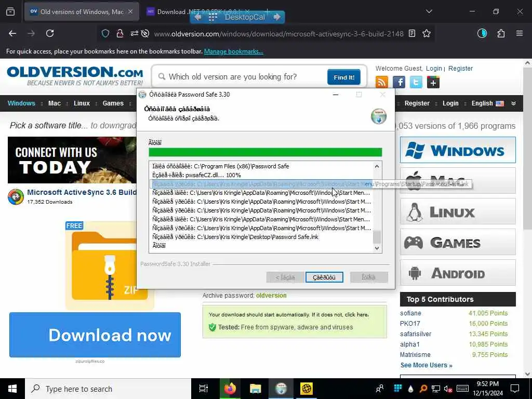The image size is (532, 399).
Task: Switch to Download .NET 9.0 SDK tab
Action: coord(198,11)
